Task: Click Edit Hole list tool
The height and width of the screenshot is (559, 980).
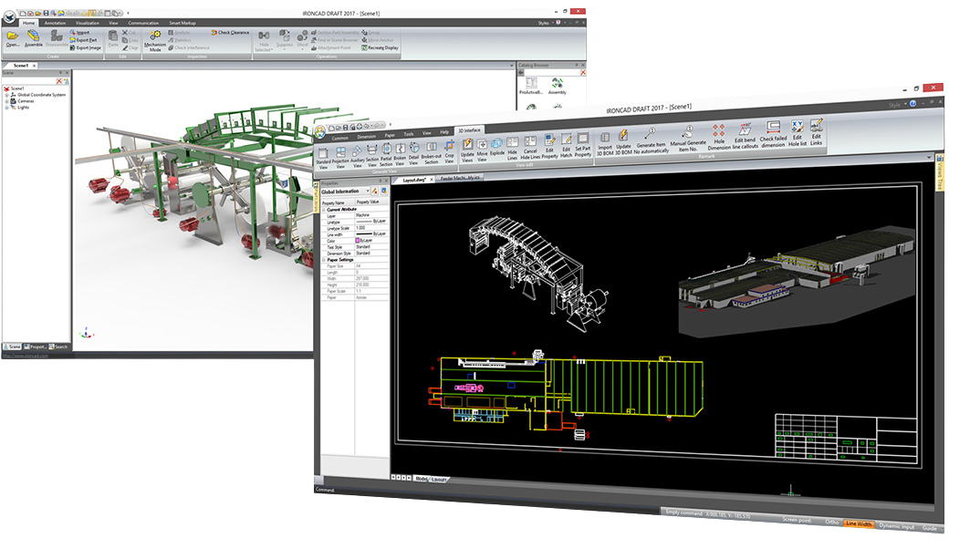Action: [x=798, y=133]
